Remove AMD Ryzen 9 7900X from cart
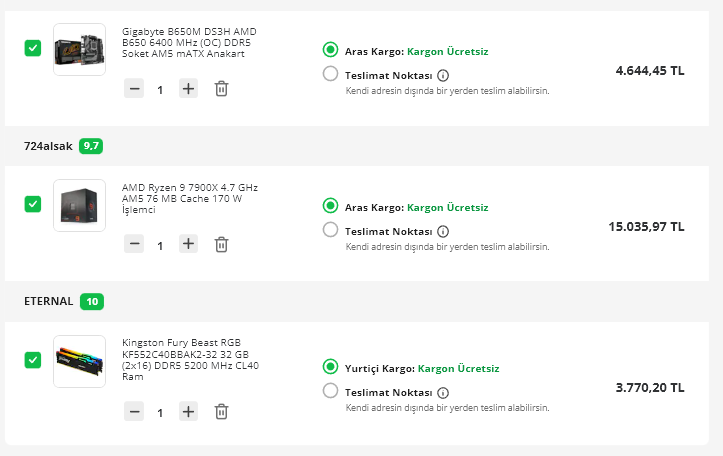Screen dimensions: 723x456 [221, 244]
